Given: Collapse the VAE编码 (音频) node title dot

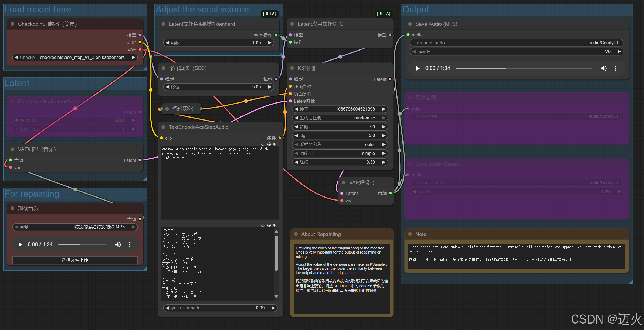Looking at the screenshot, I should coord(12,149).
